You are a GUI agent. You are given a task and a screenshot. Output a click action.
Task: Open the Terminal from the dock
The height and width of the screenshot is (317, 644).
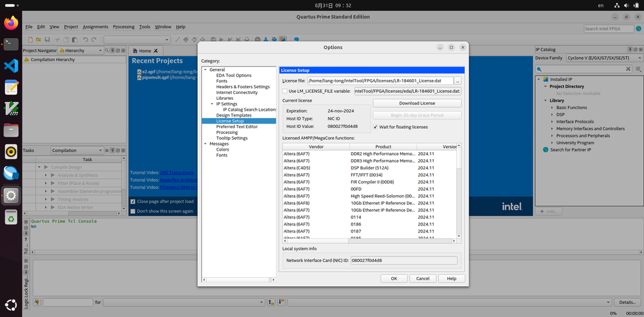pos(11,44)
